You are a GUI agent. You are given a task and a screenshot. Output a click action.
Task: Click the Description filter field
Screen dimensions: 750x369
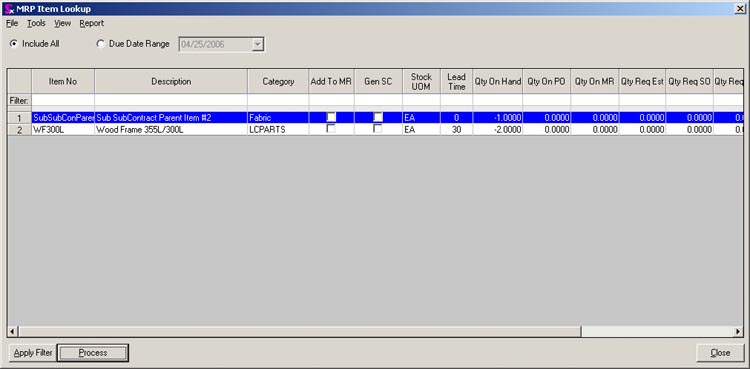pyautogui.click(x=171, y=100)
